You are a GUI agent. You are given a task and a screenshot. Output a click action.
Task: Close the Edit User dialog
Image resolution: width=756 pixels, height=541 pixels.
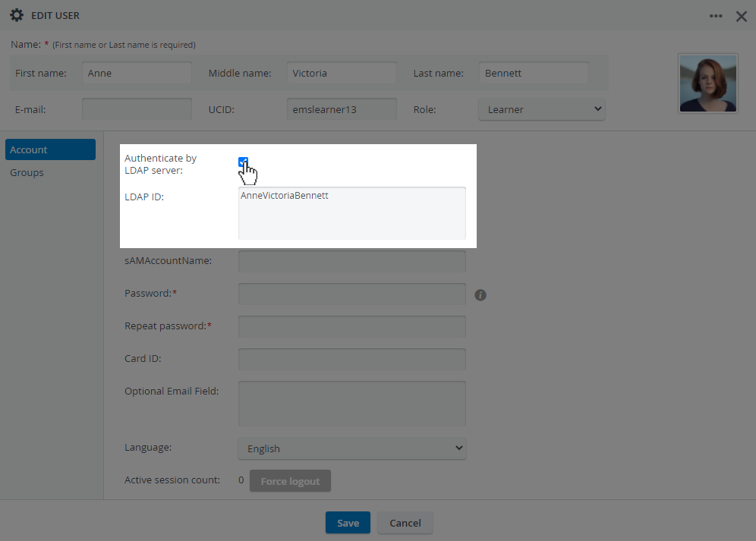click(742, 17)
